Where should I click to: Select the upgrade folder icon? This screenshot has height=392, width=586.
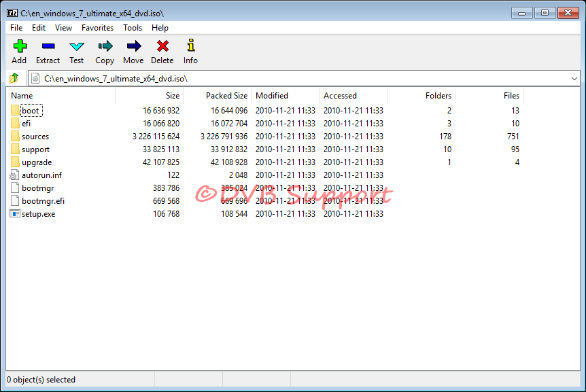tap(15, 162)
